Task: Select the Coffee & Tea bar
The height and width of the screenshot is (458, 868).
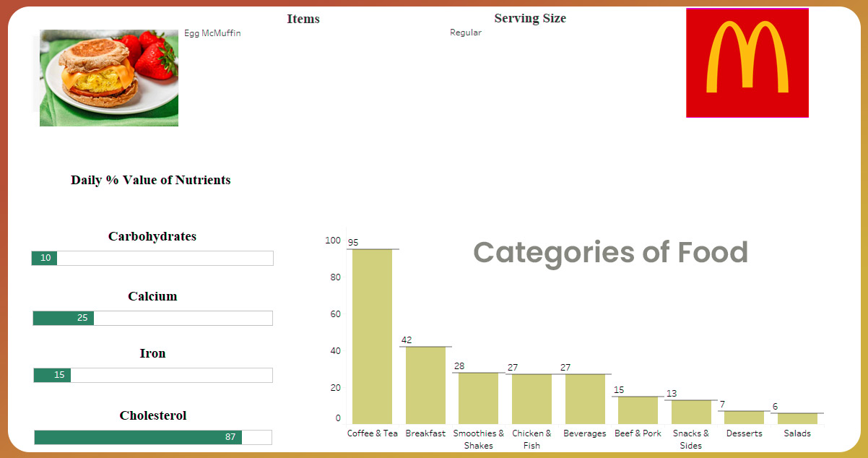Action: click(x=373, y=332)
